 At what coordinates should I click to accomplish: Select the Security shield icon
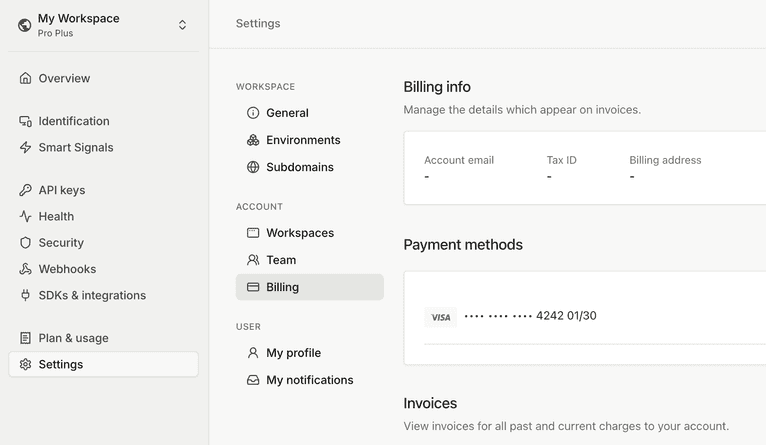26,243
